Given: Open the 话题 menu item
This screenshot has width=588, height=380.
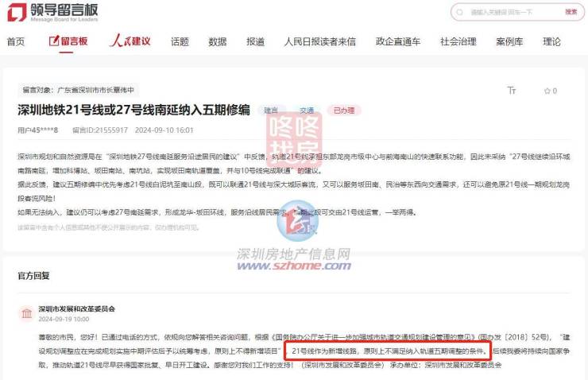Looking at the screenshot, I should point(180,41).
